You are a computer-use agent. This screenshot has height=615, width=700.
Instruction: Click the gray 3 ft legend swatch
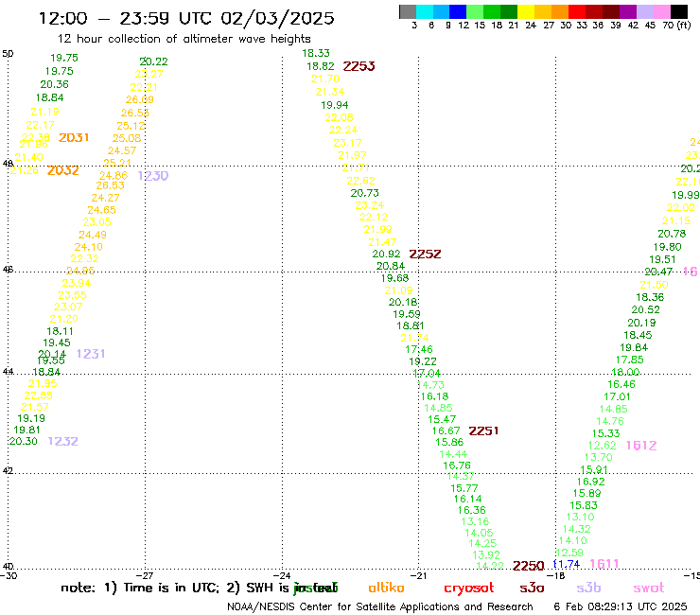[x=408, y=11]
